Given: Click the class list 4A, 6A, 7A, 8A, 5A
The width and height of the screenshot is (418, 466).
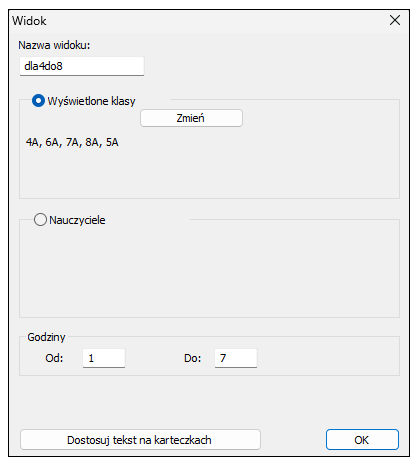Looking at the screenshot, I should point(72,142).
